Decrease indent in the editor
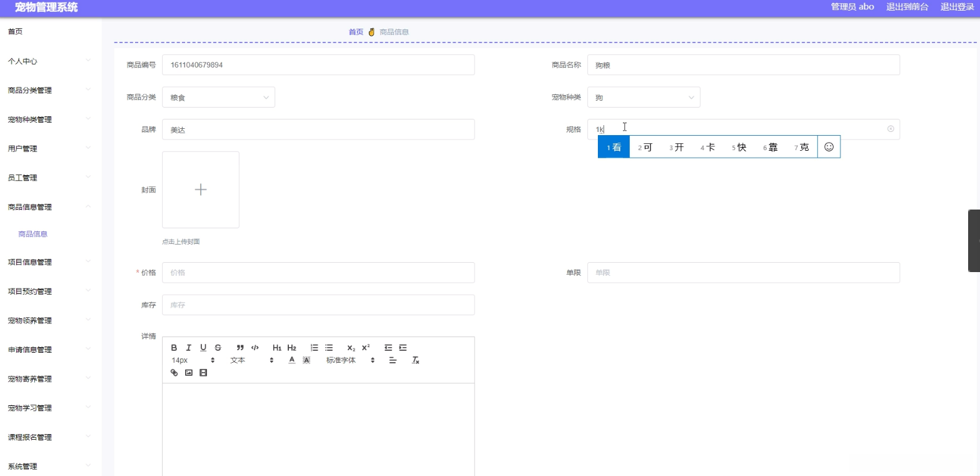The width and height of the screenshot is (980, 476). (388, 348)
